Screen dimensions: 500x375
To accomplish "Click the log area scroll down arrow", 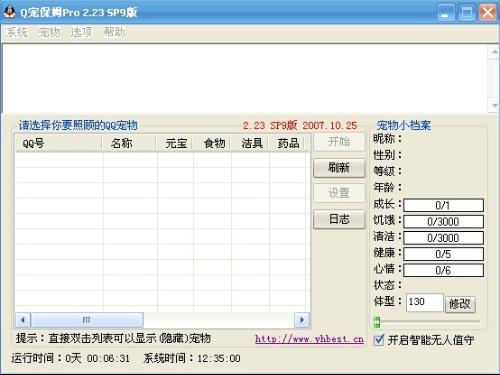I will coord(494,106).
